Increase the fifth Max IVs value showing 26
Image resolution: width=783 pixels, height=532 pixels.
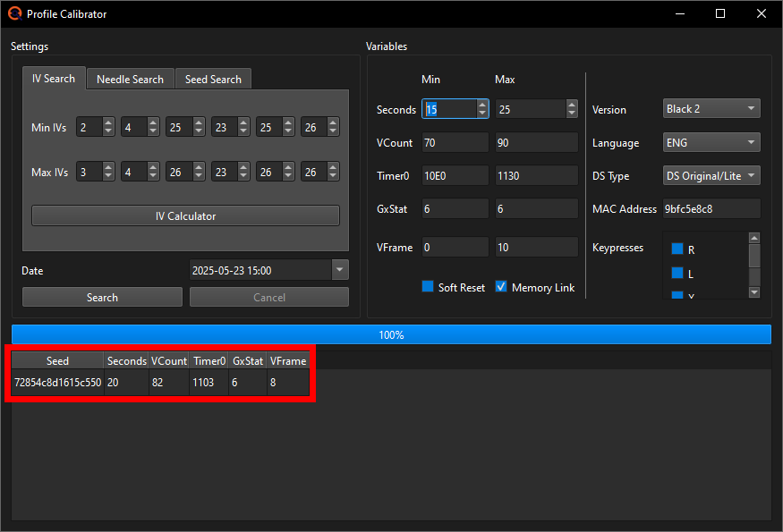tap(288, 166)
